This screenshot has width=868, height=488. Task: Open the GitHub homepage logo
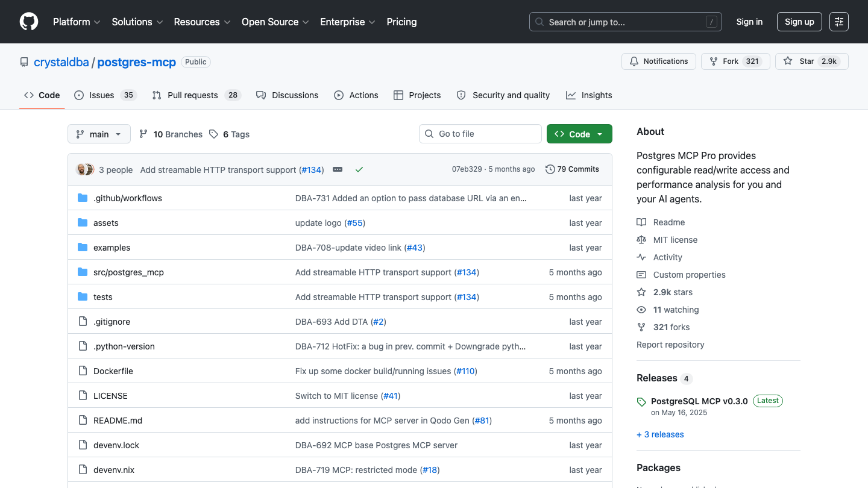[x=29, y=22]
